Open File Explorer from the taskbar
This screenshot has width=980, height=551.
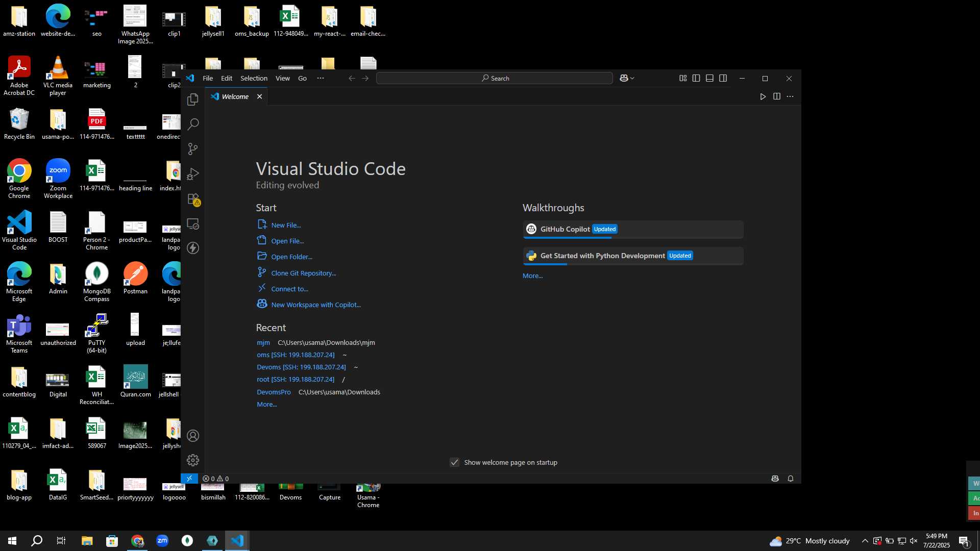pos(87,541)
